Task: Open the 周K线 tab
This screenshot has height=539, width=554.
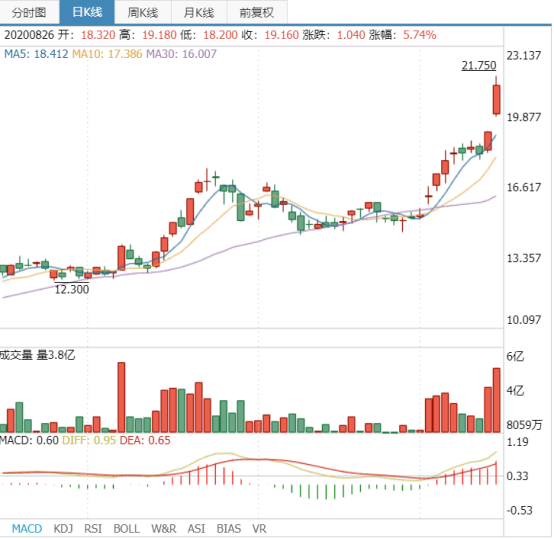Action: click(143, 12)
